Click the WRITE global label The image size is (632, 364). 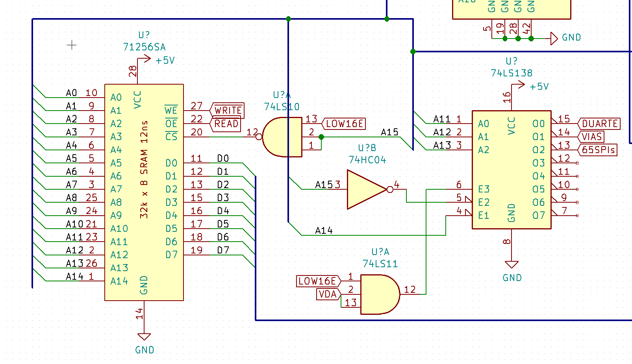228,111
